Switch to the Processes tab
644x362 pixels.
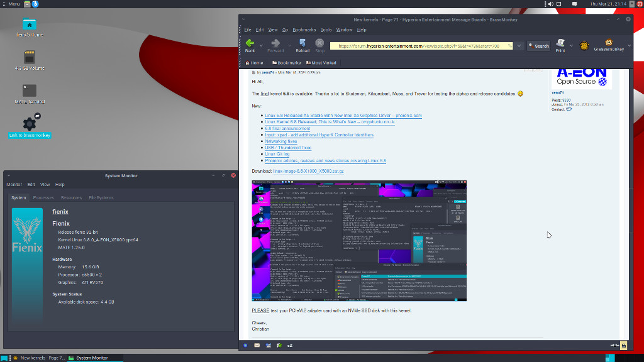tap(43, 198)
